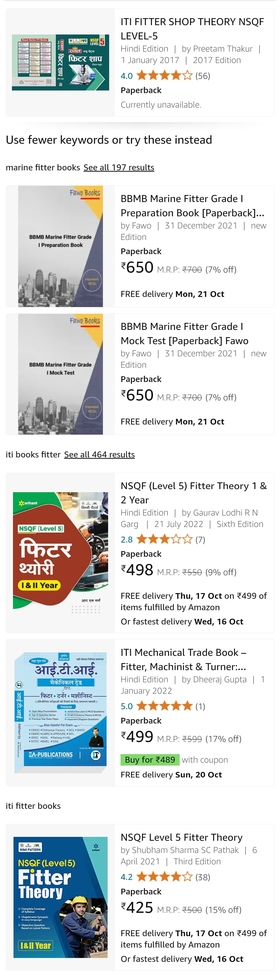Open ITI FITTER SHOP THEORY NSQF LEVEL-5 title
This screenshot has height=980, width=280.
click(192, 29)
